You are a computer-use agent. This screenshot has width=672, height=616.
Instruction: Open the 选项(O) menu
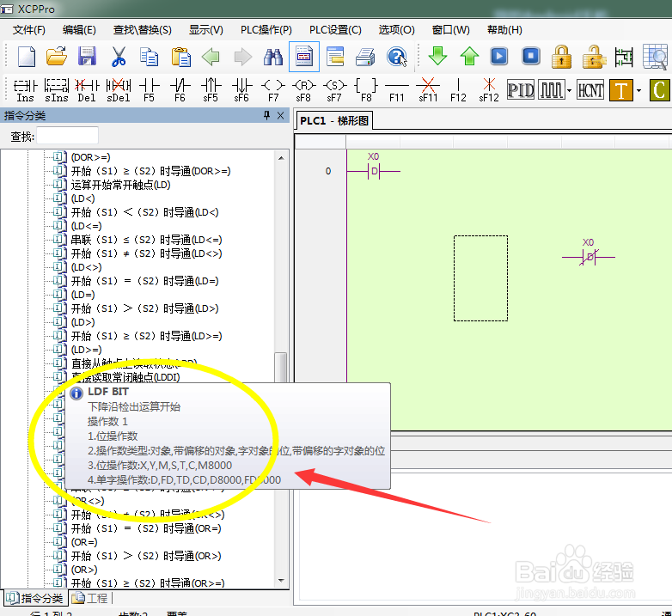pyautogui.click(x=396, y=30)
